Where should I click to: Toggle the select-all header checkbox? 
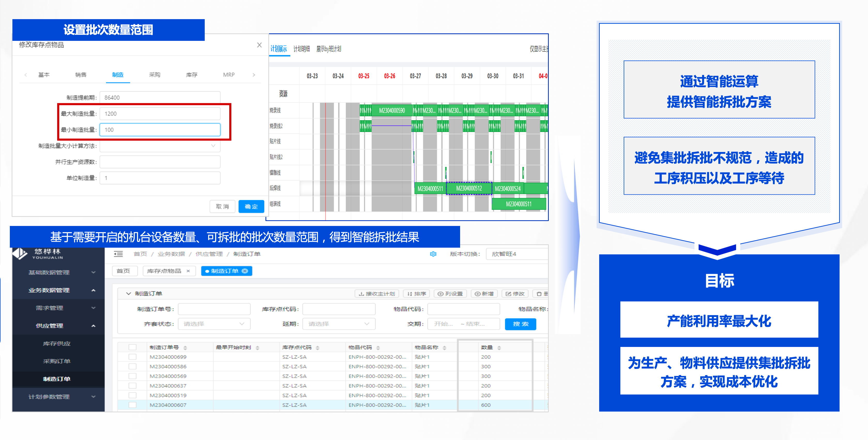coord(132,347)
